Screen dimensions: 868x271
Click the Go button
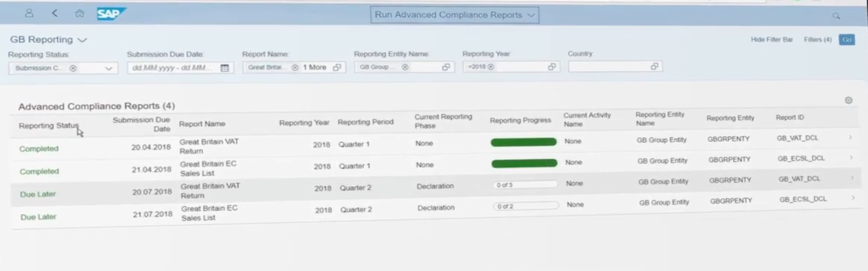pos(847,40)
